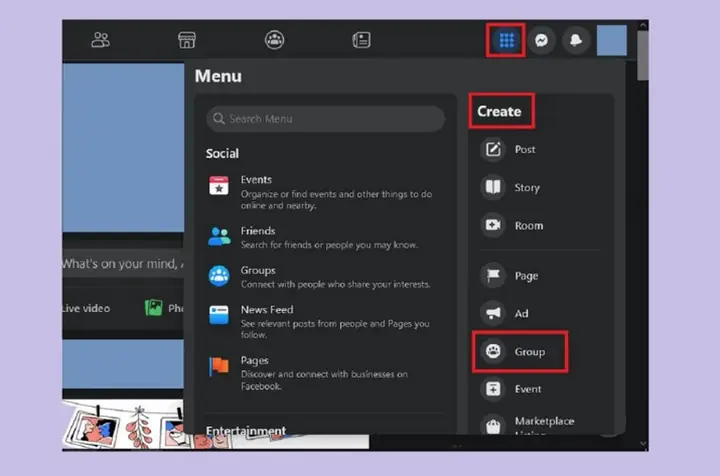Click the Search Menu field

[326, 119]
